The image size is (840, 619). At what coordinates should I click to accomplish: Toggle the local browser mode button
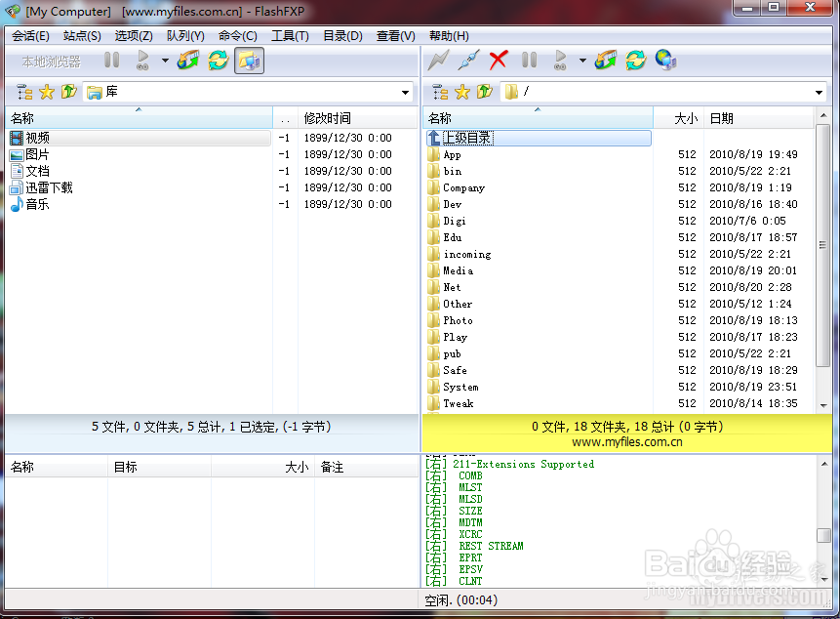pos(249,60)
